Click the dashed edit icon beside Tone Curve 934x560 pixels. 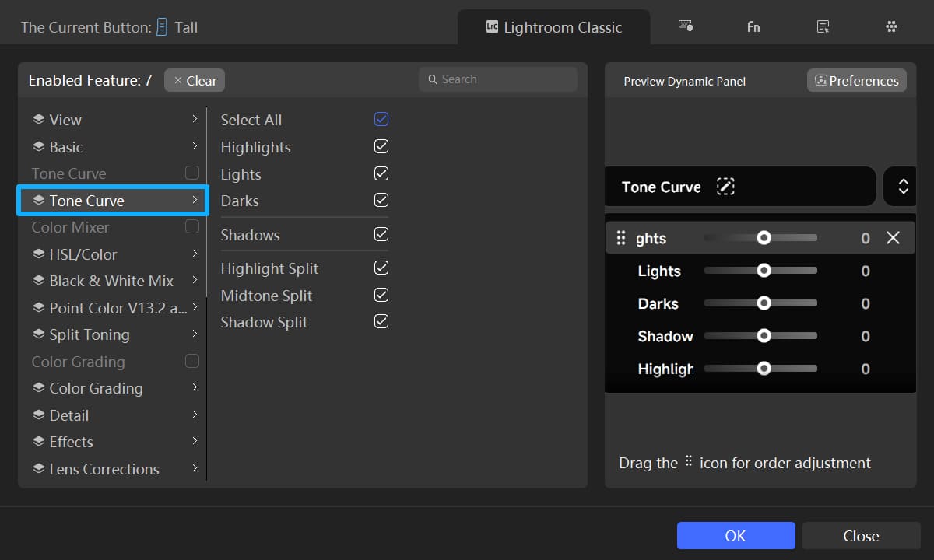tap(725, 187)
